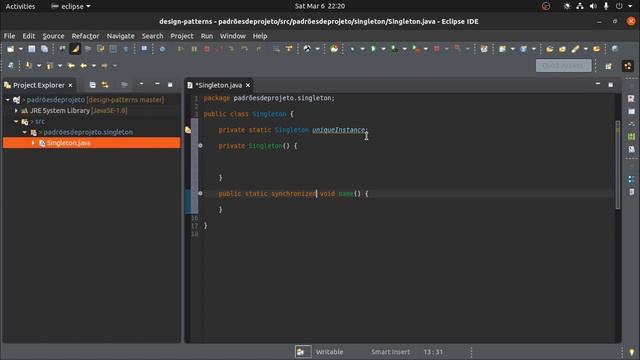Toggle folding of public static synchronized method

(200, 193)
